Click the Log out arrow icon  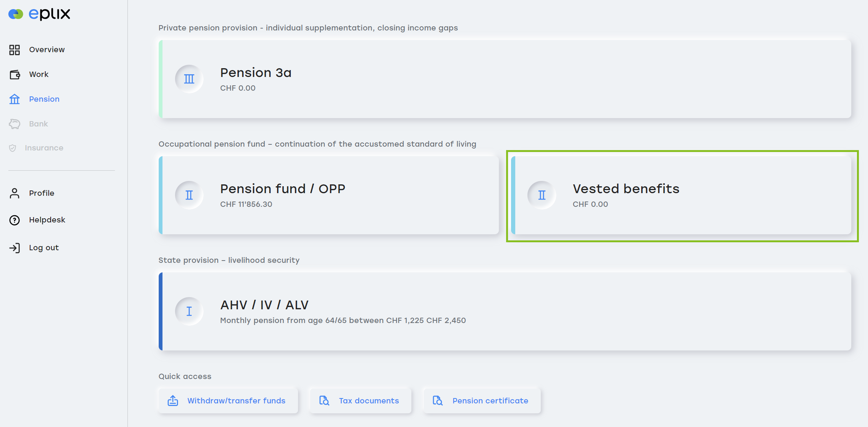tap(14, 248)
